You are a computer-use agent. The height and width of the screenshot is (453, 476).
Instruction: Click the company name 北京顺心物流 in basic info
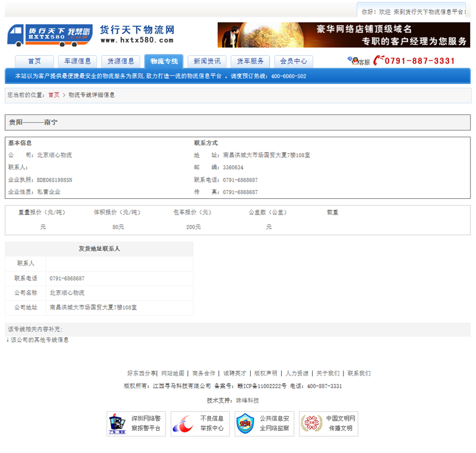[55, 155]
